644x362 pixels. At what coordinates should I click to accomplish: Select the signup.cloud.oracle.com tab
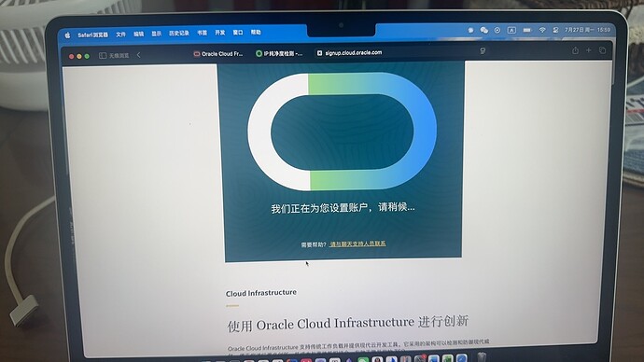[349, 52]
